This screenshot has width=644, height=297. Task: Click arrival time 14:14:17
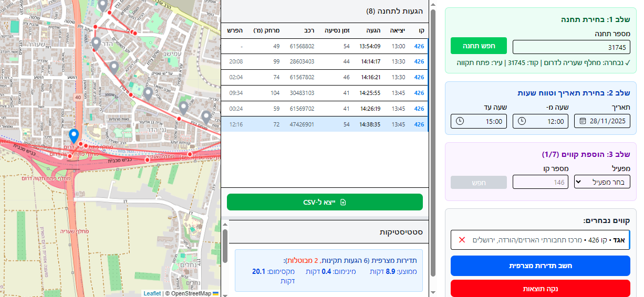[x=371, y=61]
